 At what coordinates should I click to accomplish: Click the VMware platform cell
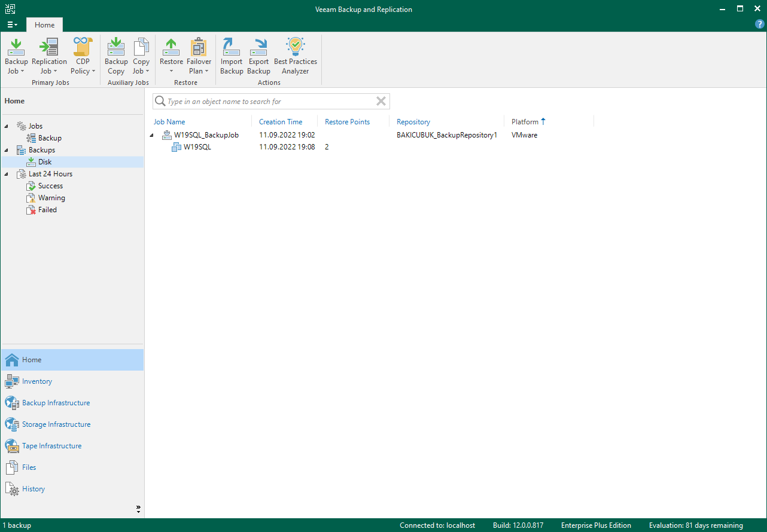coord(525,135)
